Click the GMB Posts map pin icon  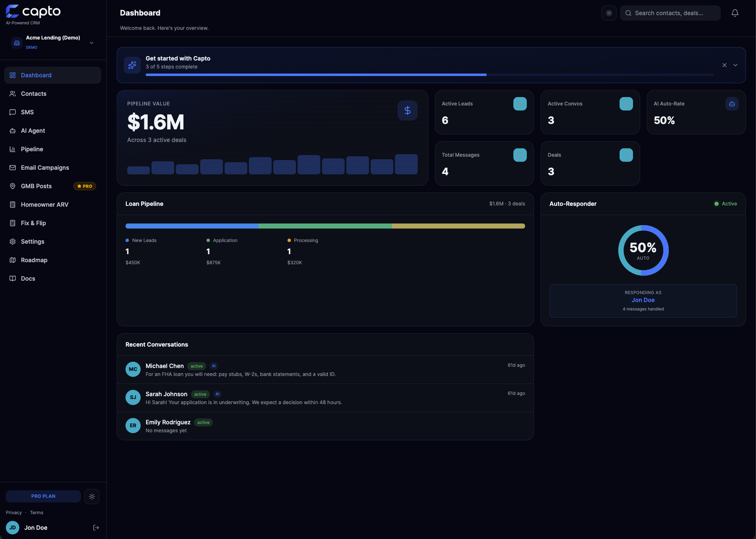coord(13,186)
